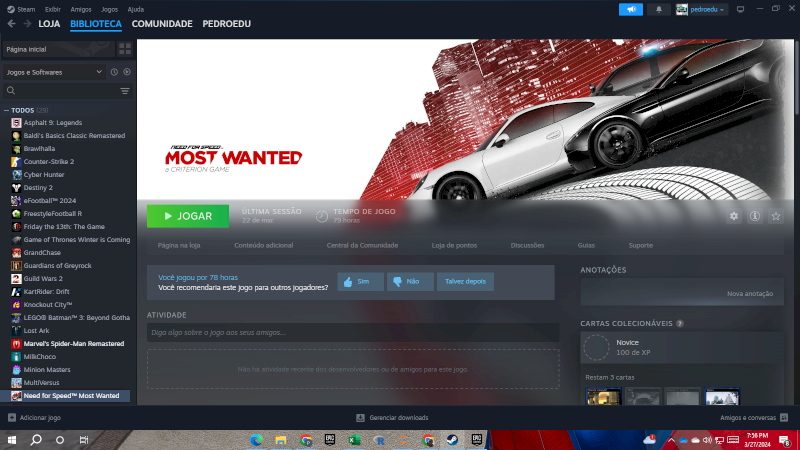The image size is (800, 450).
Task: Open the Jogos menu
Action: click(x=109, y=9)
